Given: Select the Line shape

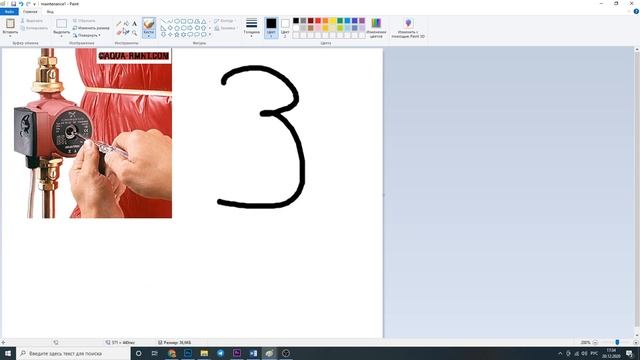Looking at the screenshot, I should coord(163,21).
